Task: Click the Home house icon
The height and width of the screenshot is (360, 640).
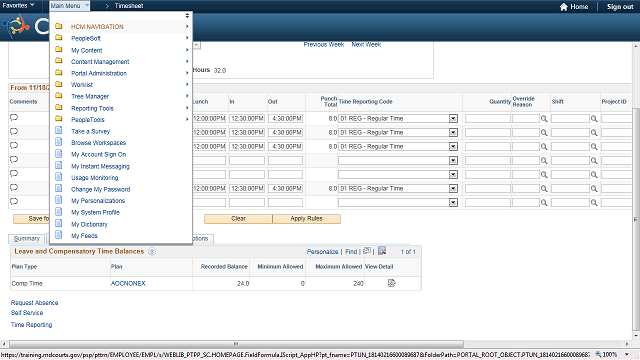Action: click(564, 7)
